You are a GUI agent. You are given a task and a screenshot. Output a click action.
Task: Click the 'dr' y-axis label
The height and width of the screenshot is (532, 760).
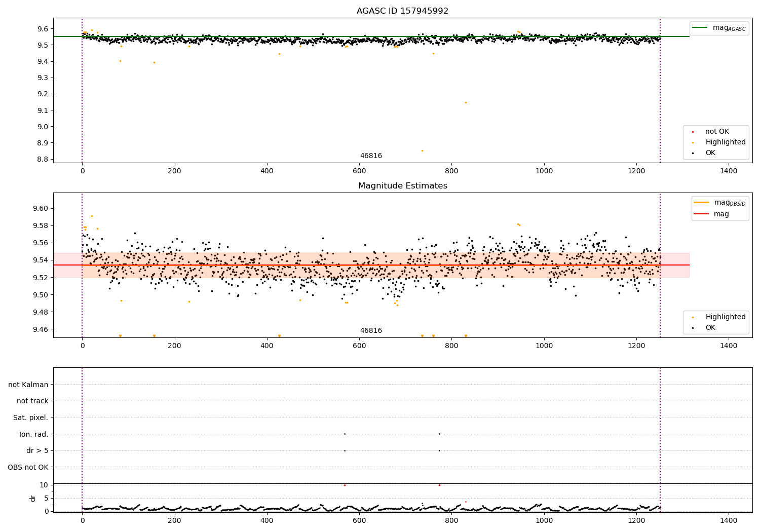(33, 498)
